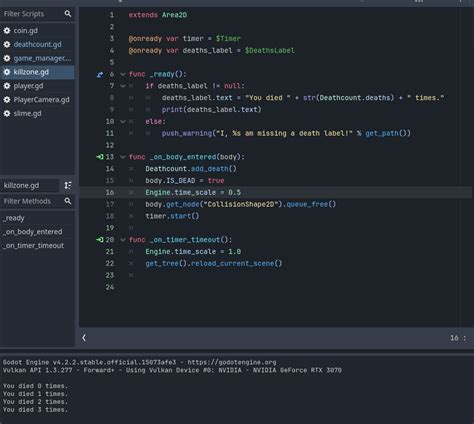This screenshot has height=424, width=474.
Task: Open the deathcount.gd script
Action: click(x=38, y=44)
